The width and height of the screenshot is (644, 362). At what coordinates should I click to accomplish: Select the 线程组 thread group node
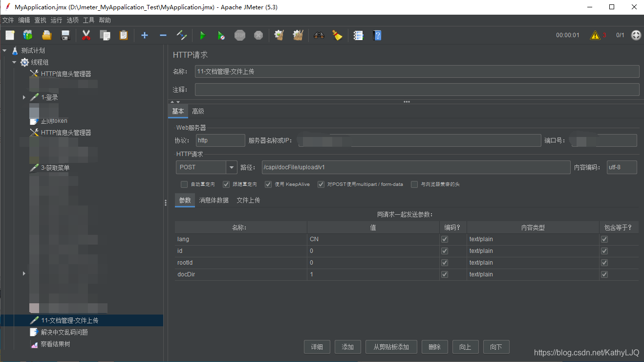(40, 62)
